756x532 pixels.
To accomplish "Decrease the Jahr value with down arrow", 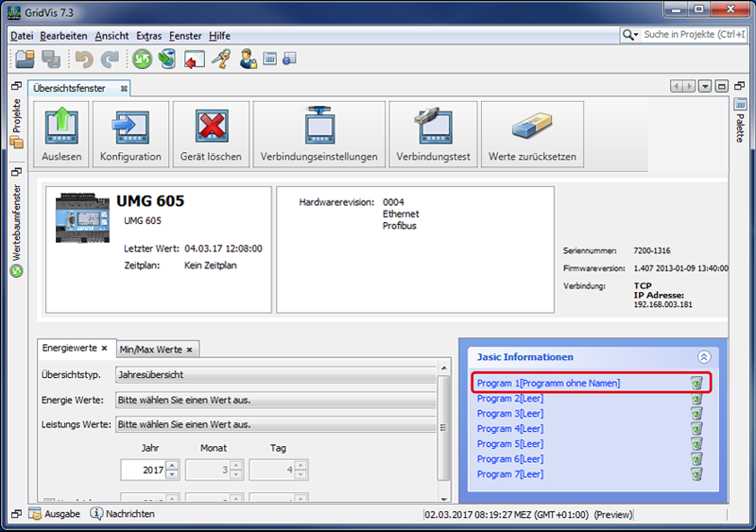I will coord(172,474).
